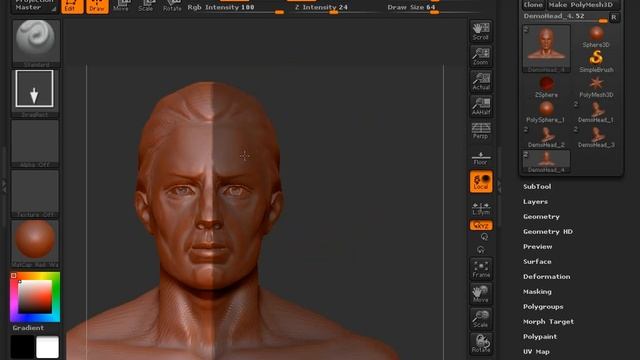
Task: Select the DemoHead_1 tool
Action: (x=596, y=112)
